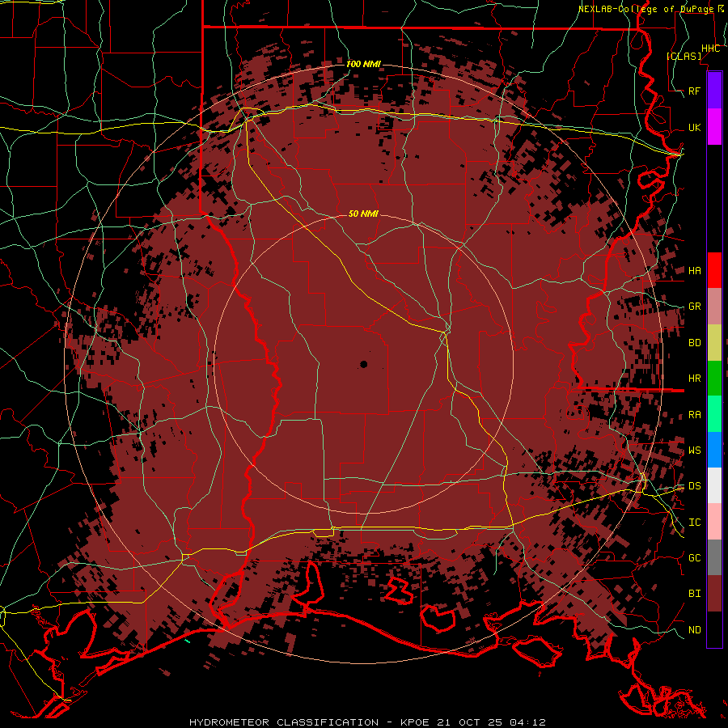The height and width of the screenshot is (728, 728).
Task: Click the WS legend label
Action: [x=695, y=451]
